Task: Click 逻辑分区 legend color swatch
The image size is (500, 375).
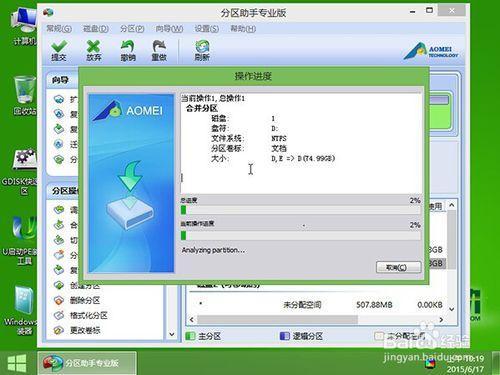Action: (284, 336)
